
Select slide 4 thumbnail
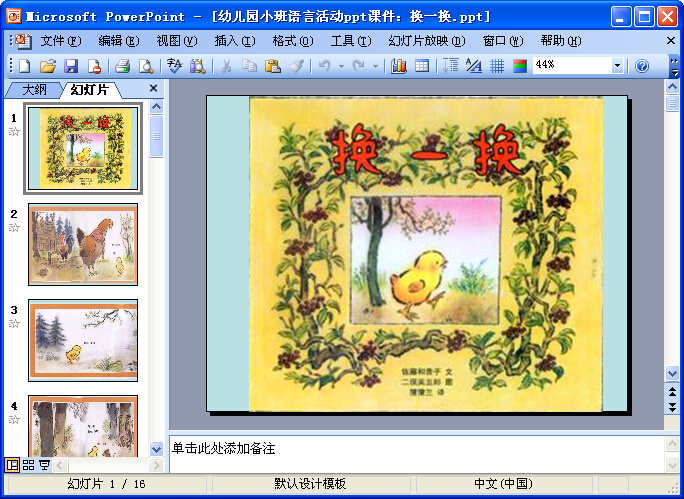pyautogui.click(x=83, y=426)
